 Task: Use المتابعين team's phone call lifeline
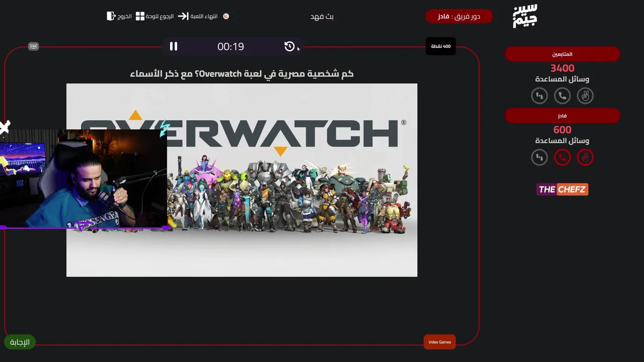click(562, 96)
